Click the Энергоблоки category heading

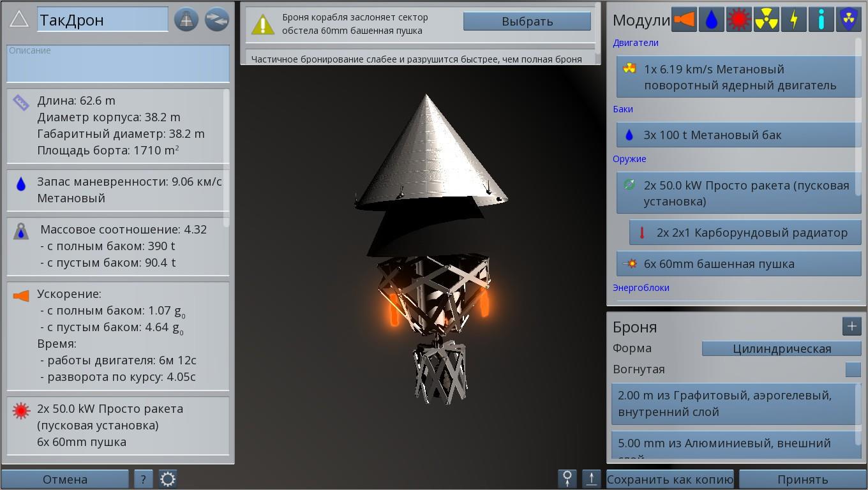pos(641,288)
